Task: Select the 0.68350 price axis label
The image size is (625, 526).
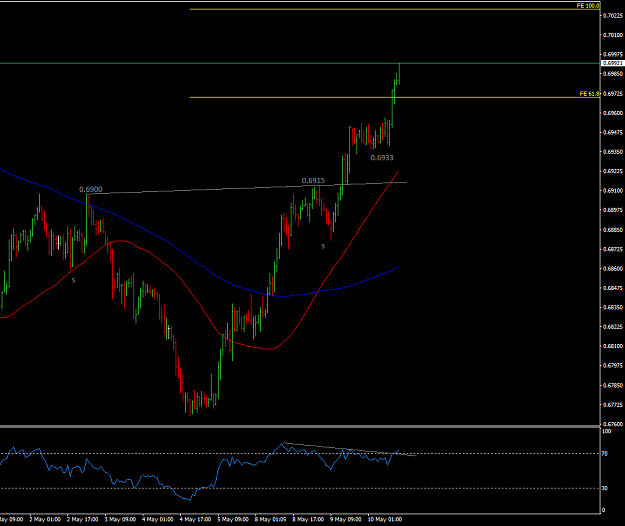Action: click(613, 307)
